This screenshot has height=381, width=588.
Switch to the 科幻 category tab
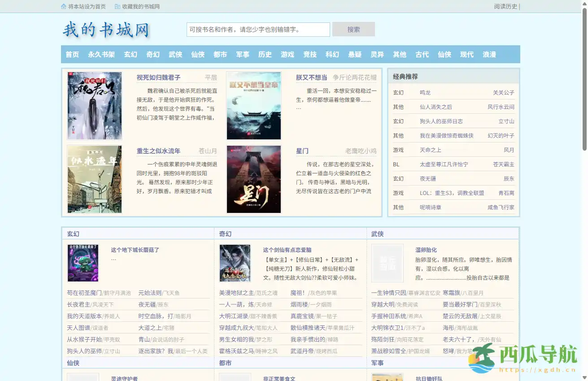coord(332,54)
